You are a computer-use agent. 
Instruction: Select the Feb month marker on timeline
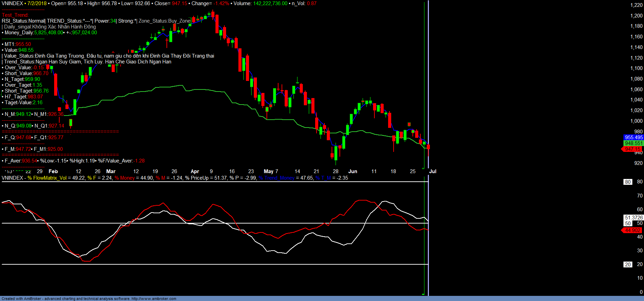53,171
